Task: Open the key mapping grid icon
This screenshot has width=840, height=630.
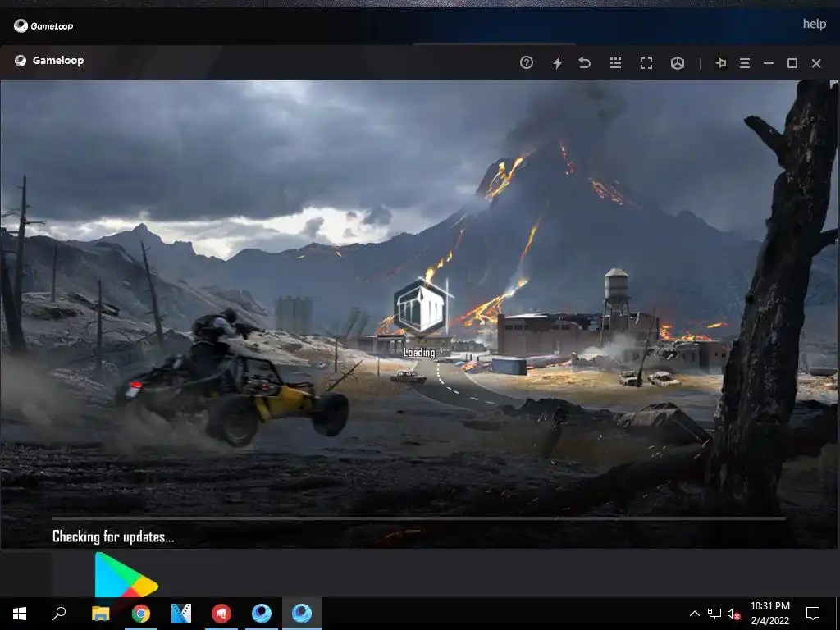Action: tap(615, 62)
